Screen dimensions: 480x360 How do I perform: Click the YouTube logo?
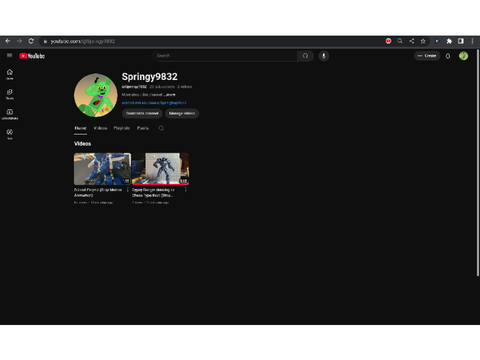(32, 56)
